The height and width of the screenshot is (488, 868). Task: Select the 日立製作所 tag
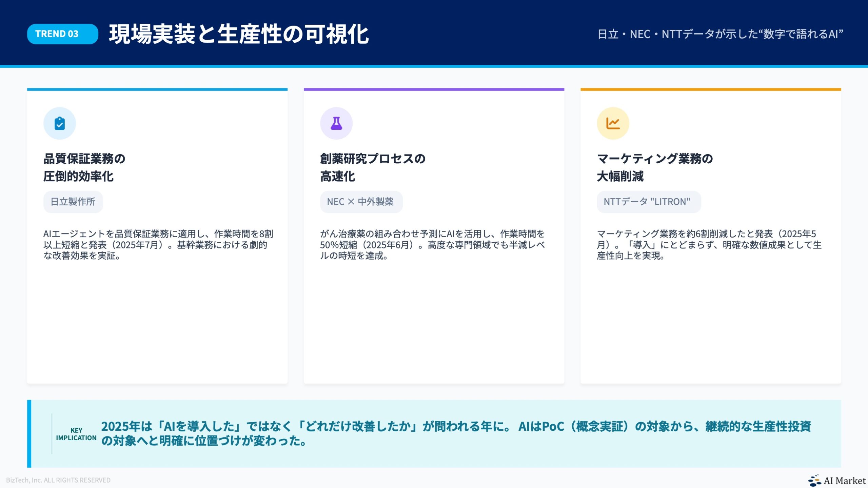coord(73,202)
